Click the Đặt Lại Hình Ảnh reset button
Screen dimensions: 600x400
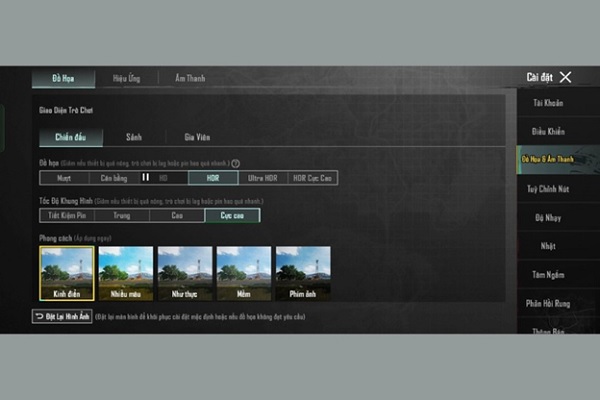[62, 317]
